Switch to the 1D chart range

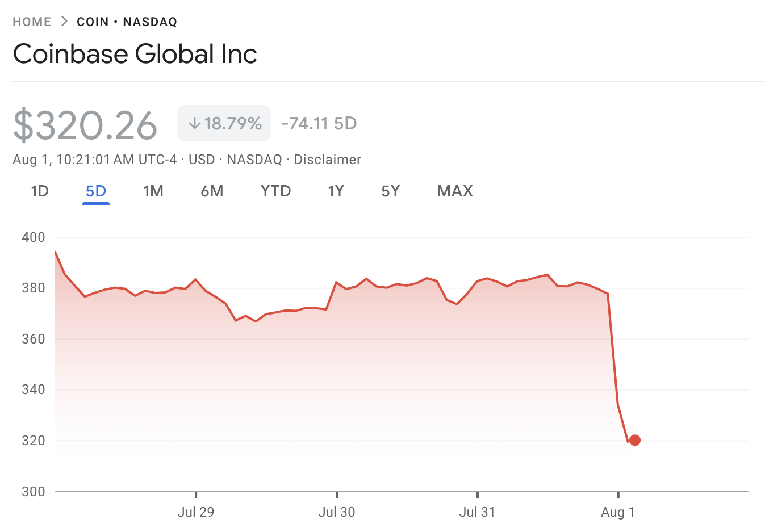[40, 191]
